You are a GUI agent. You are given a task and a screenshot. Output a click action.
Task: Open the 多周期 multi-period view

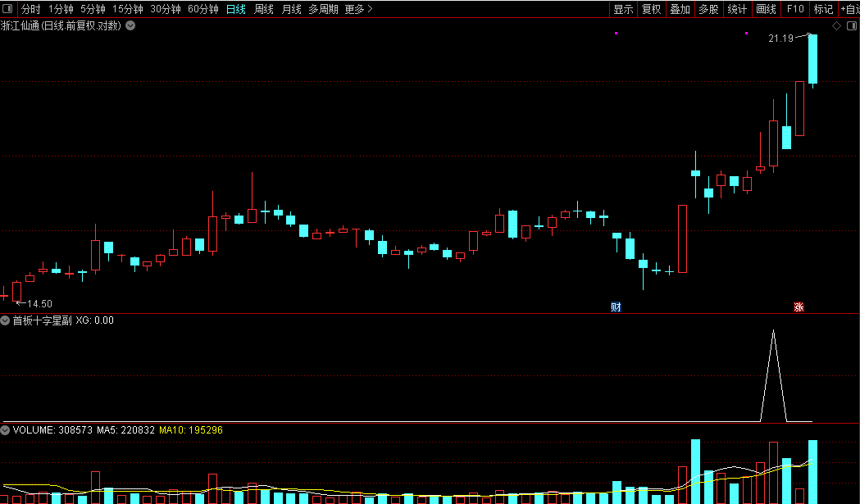point(323,9)
